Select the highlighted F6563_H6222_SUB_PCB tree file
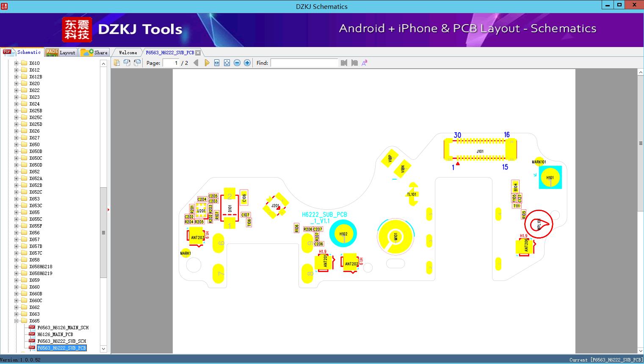The image size is (644, 364). coord(62,348)
